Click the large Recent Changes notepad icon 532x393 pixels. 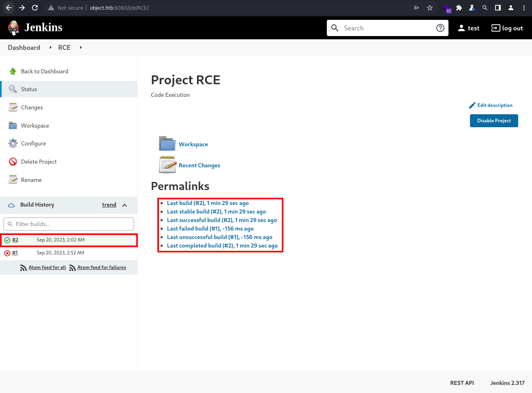[167, 165]
